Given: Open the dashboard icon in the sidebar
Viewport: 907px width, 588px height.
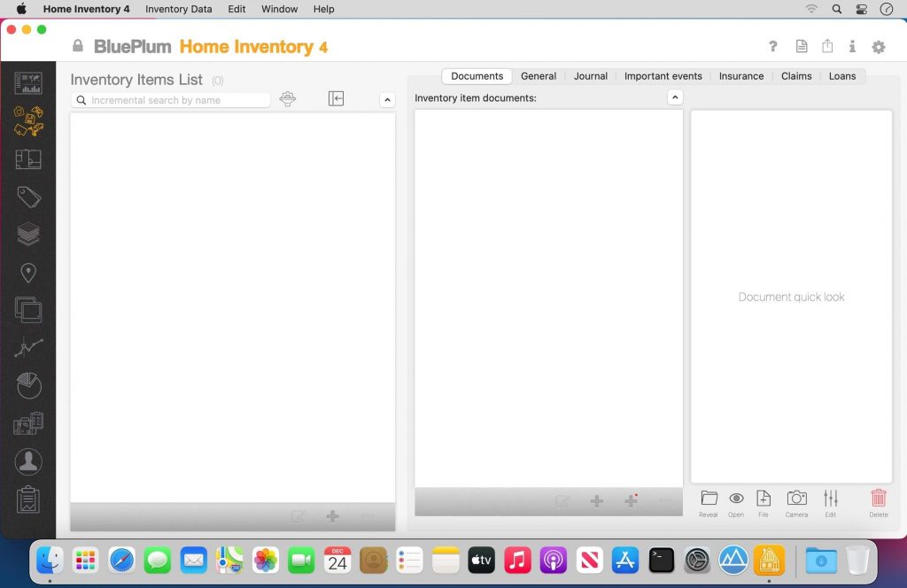Looking at the screenshot, I should tap(28, 83).
